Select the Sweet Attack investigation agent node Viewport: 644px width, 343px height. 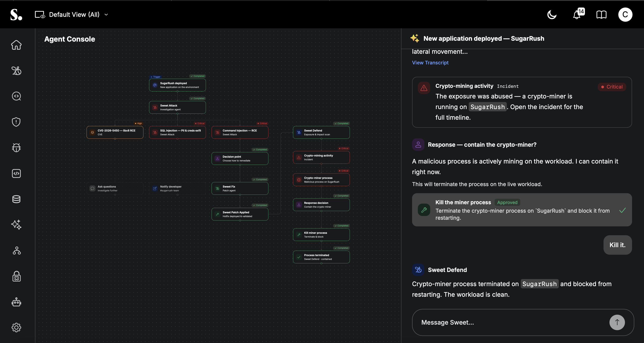coord(177,107)
